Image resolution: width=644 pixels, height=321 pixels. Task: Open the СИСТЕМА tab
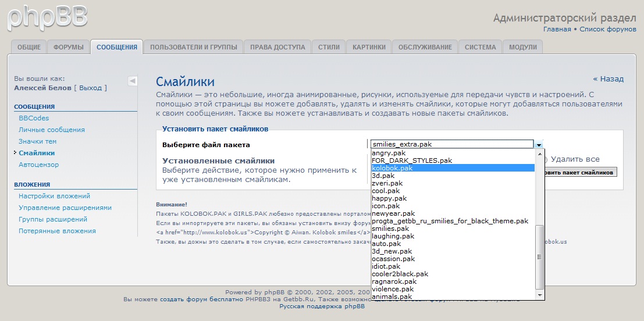click(x=480, y=47)
